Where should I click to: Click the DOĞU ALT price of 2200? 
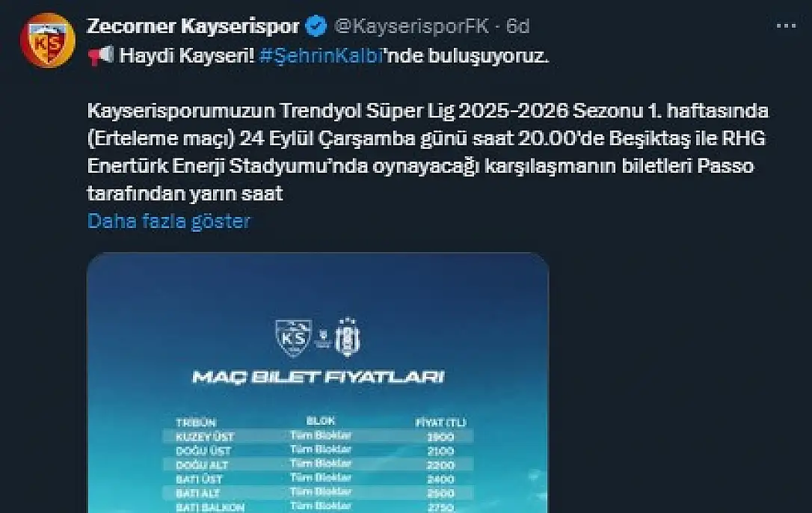pyautogui.click(x=441, y=464)
